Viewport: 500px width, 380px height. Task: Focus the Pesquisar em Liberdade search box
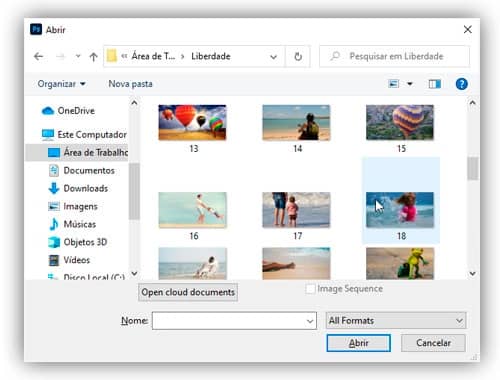click(395, 56)
